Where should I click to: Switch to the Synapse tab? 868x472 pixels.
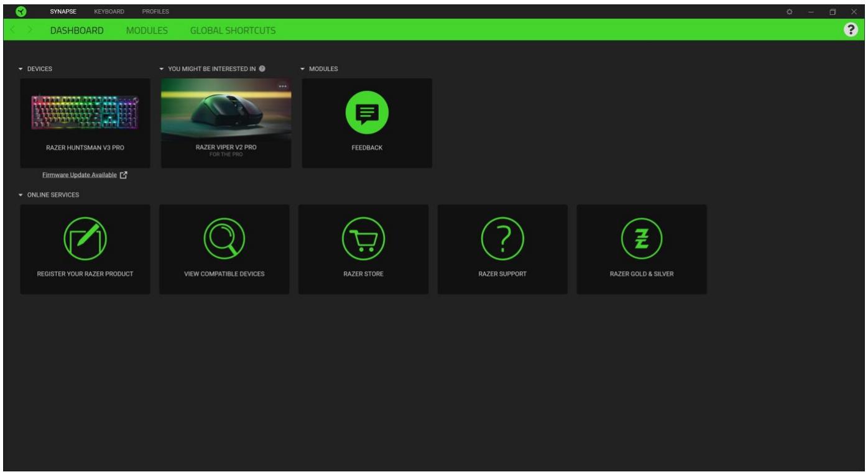pos(63,12)
